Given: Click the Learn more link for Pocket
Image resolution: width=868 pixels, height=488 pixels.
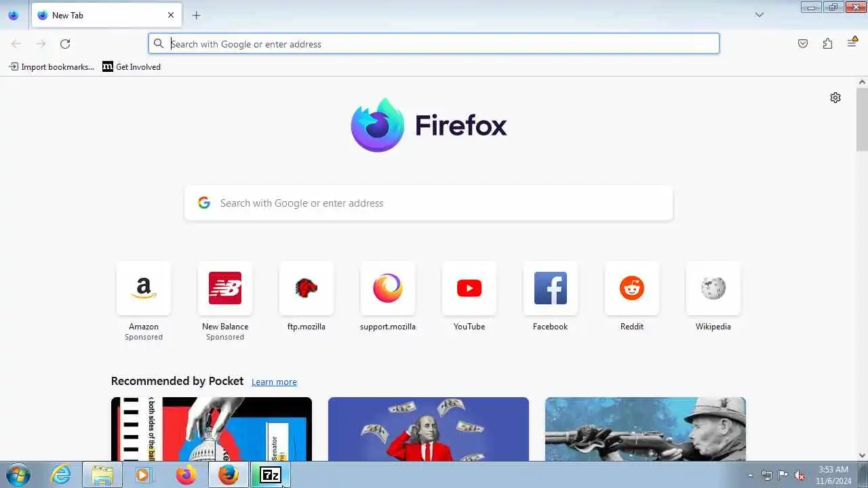Looking at the screenshot, I should tap(274, 382).
